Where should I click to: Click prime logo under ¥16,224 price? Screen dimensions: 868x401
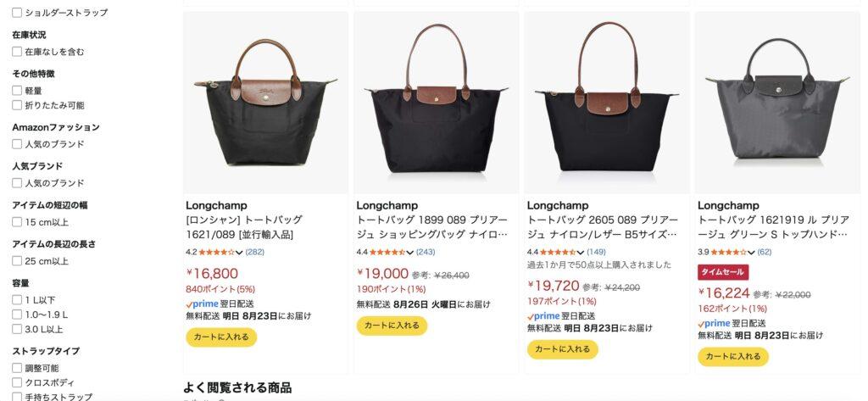(714, 324)
